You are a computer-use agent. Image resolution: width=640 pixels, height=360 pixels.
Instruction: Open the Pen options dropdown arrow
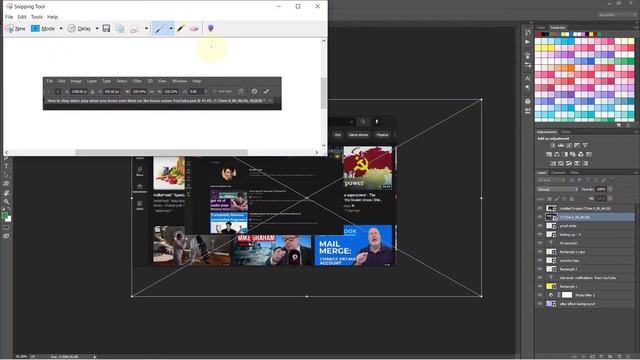[x=171, y=29]
